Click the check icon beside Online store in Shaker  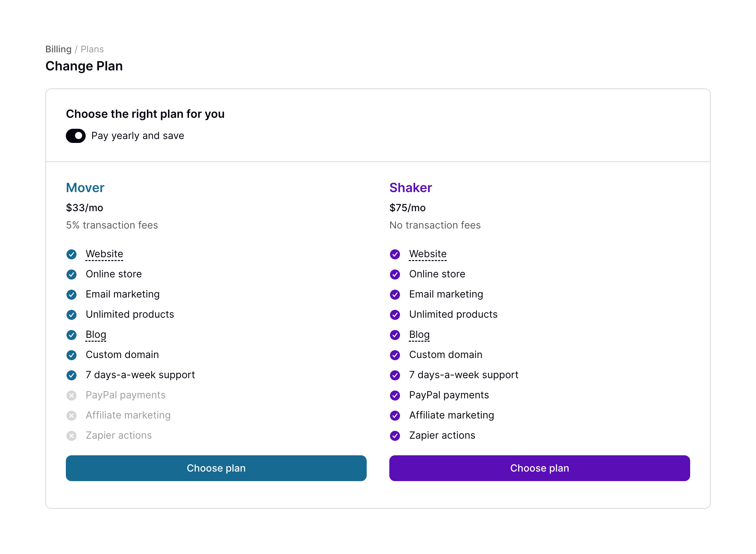(395, 274)
